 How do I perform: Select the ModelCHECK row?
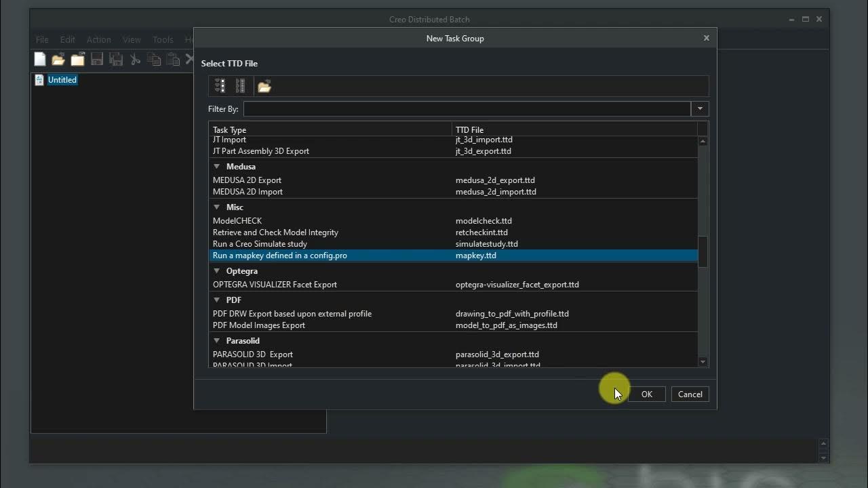(x=453, y=221)
